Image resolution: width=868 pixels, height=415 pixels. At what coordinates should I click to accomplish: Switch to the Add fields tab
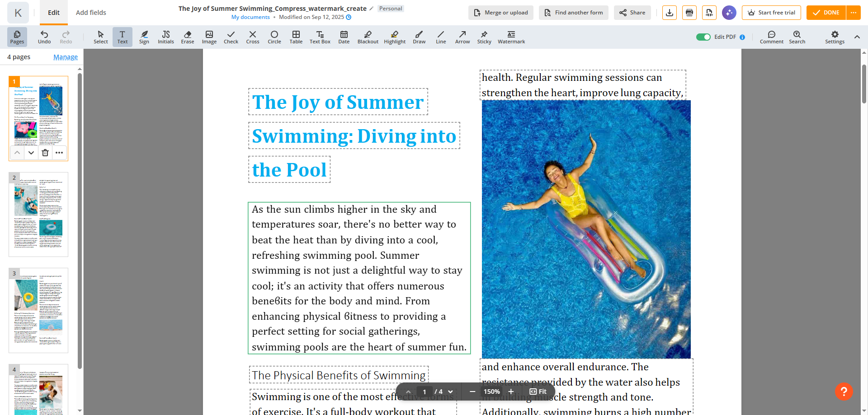click(x=91, y=13)
